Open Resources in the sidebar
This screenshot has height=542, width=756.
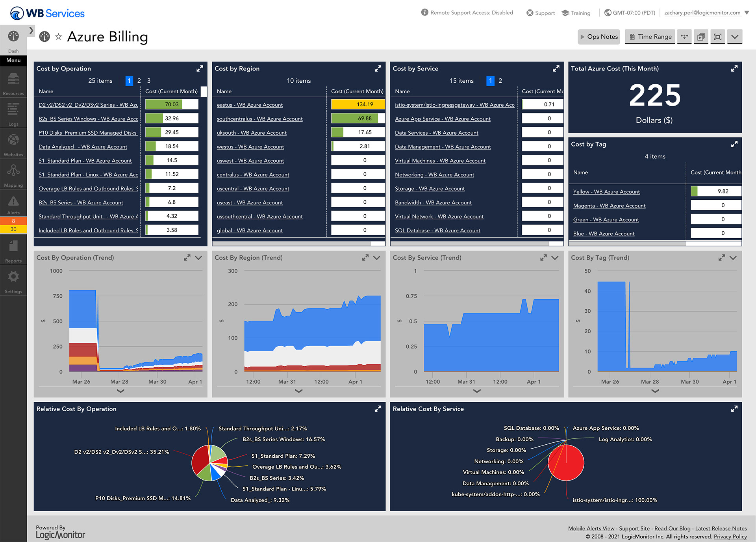[x=13, y=84]
